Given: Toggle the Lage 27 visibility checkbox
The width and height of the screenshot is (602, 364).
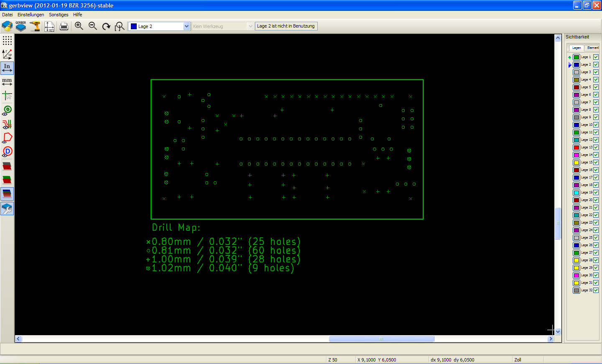Looking at the screenshot, I should (596, 253).
